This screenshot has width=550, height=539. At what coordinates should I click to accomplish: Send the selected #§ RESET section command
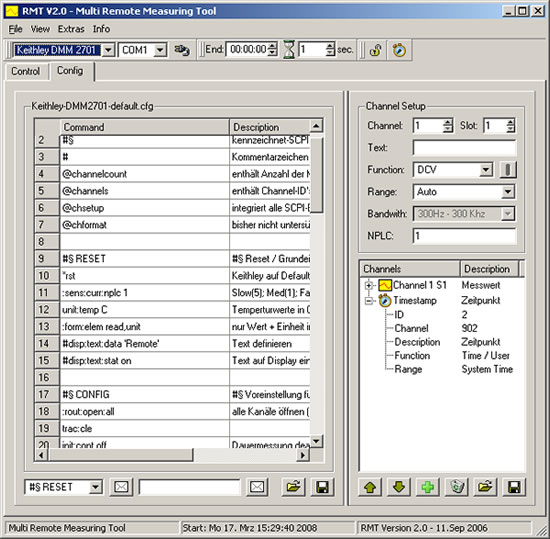pos(121,487)
